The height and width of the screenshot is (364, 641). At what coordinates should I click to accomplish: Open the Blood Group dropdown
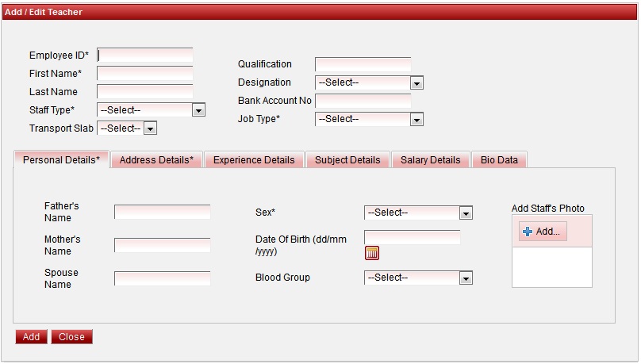click(418, 278)
